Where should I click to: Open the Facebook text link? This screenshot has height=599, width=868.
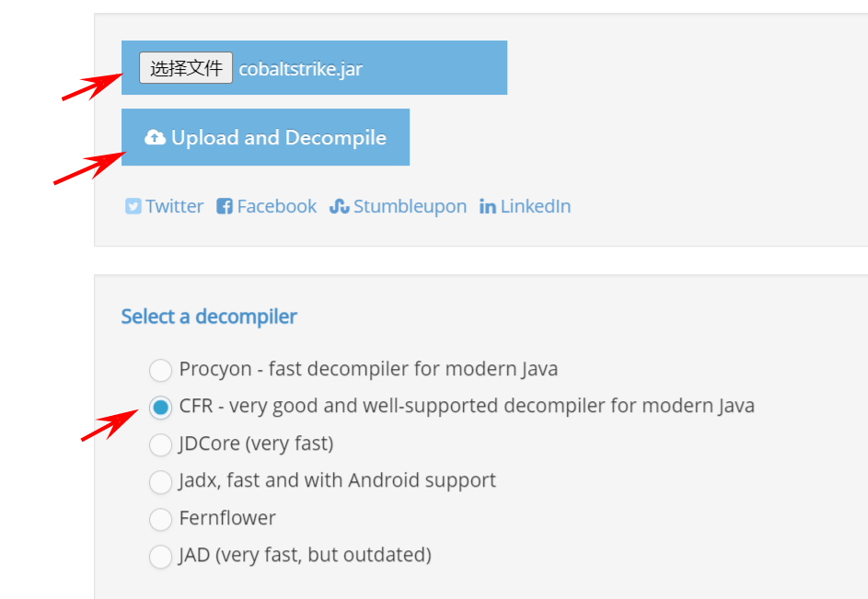276,206
